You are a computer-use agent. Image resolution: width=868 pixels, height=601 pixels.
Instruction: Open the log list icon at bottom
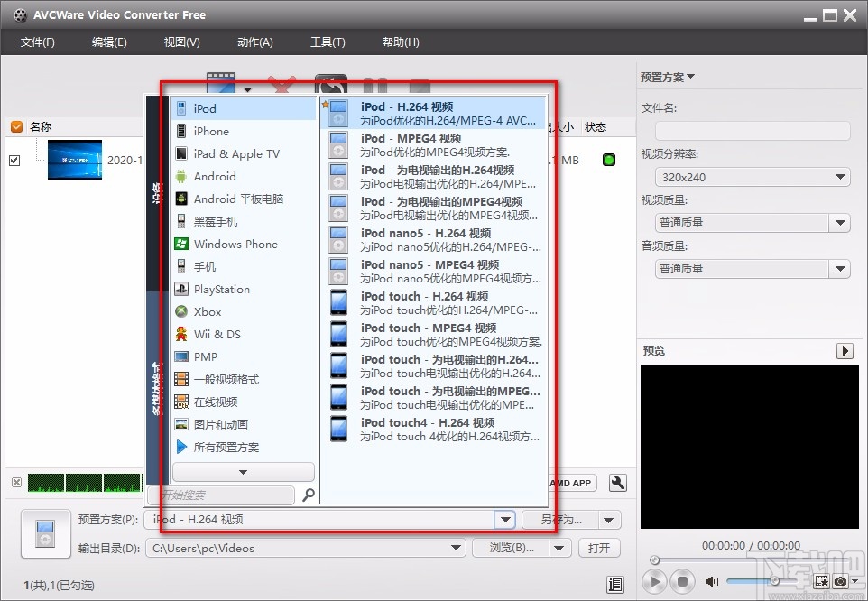click(615, 585)
